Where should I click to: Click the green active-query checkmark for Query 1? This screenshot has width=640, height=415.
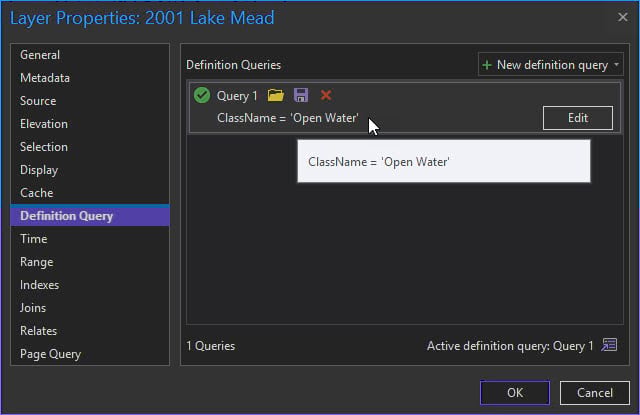[202, 96]
